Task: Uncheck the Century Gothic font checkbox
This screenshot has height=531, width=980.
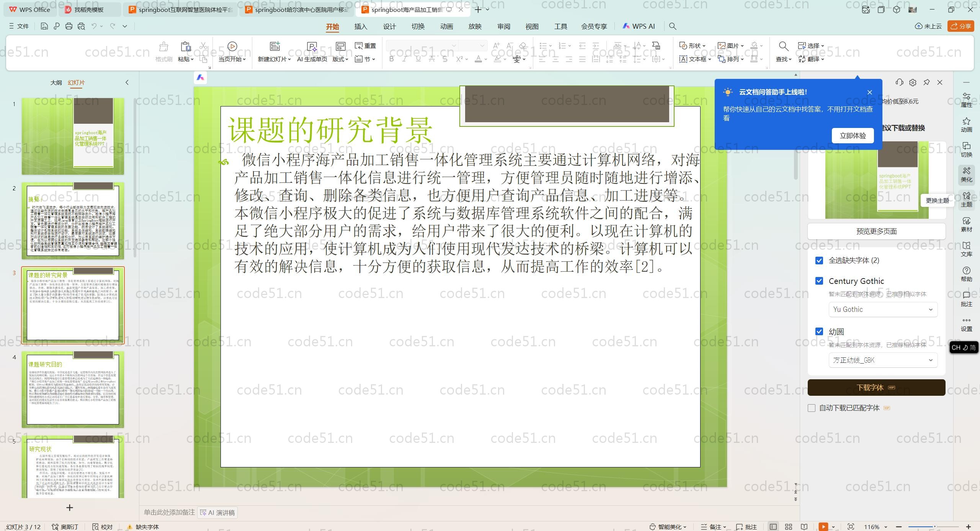Action: (x=819, y=281)
